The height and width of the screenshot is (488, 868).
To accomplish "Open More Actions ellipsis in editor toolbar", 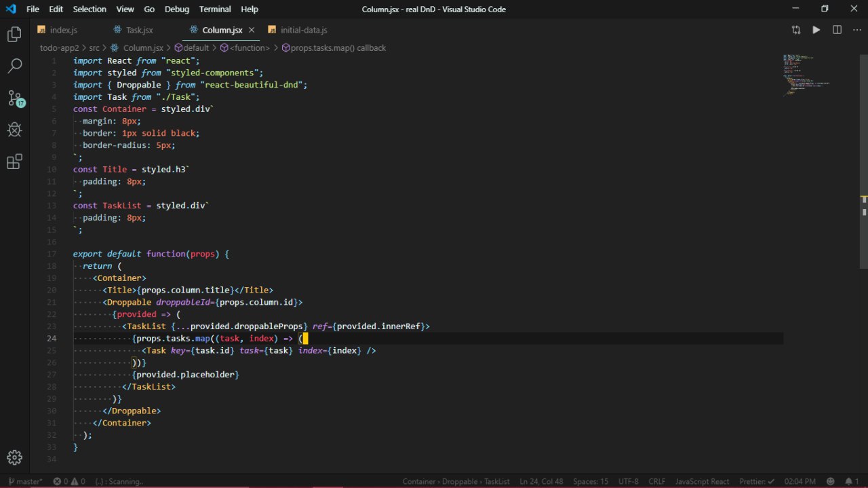I will pos(856,30).
